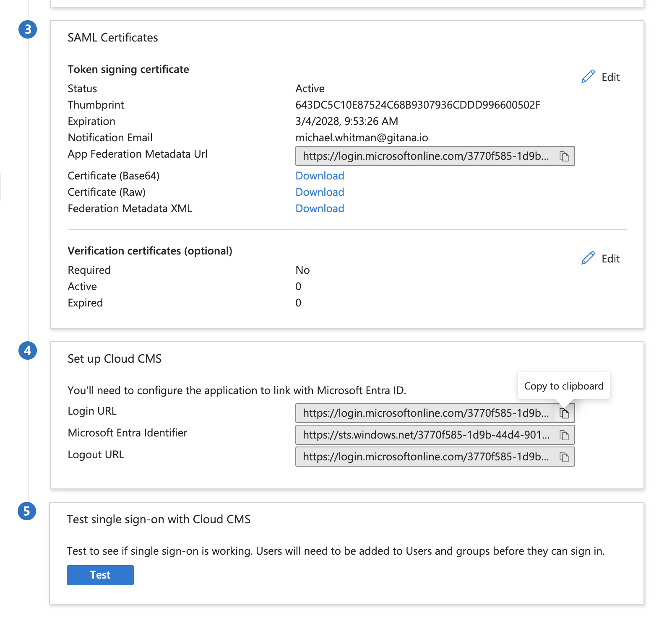The width and height of the screenshot is (672, 618).
Task: Click the thumbprint value 643DC5C10E87524C68B9307936CDDD996600502F
Action: pyautogui.click(x=418, y=105)
